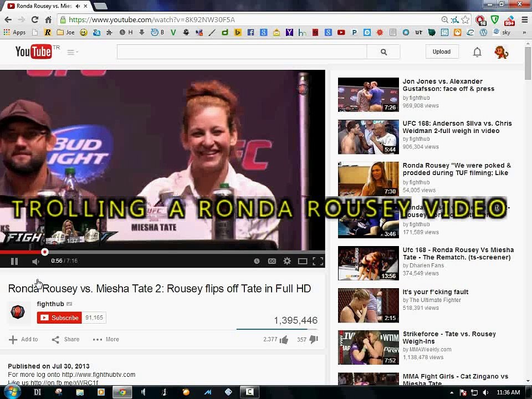Open the fighthubtv.com link in description
532x399 pixels.
click(x=99, y=375)
